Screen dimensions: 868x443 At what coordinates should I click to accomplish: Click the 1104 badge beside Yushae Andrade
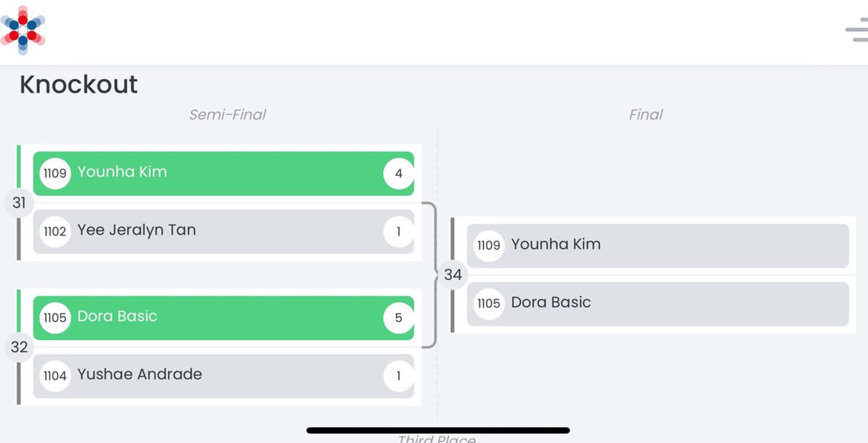[x=55, y=376]
